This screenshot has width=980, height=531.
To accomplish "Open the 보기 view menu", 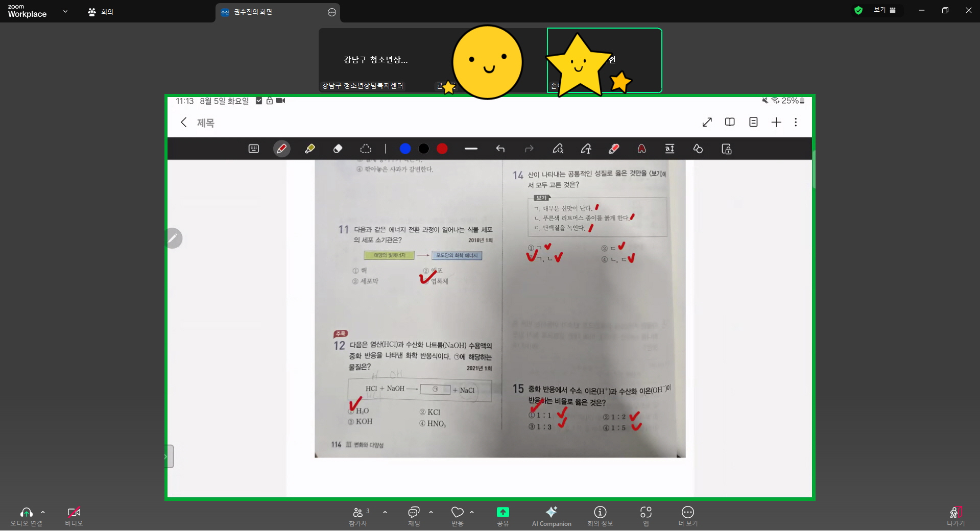I will (x=884, y=10).
